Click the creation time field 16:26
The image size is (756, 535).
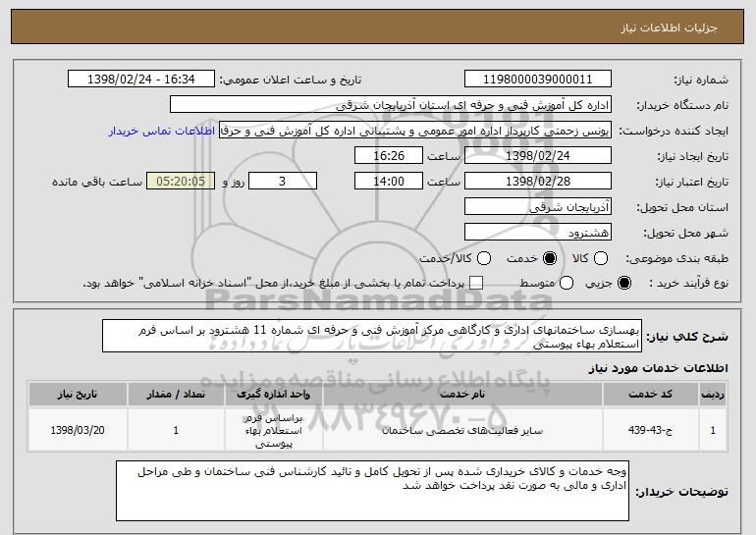tap(389, 156)
